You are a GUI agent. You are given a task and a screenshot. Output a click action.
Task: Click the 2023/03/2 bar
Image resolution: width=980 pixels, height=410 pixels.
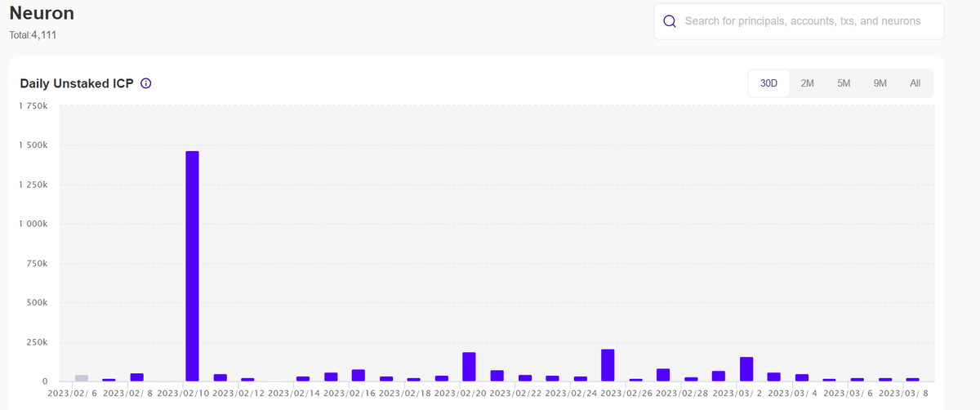tap(746, 369)
